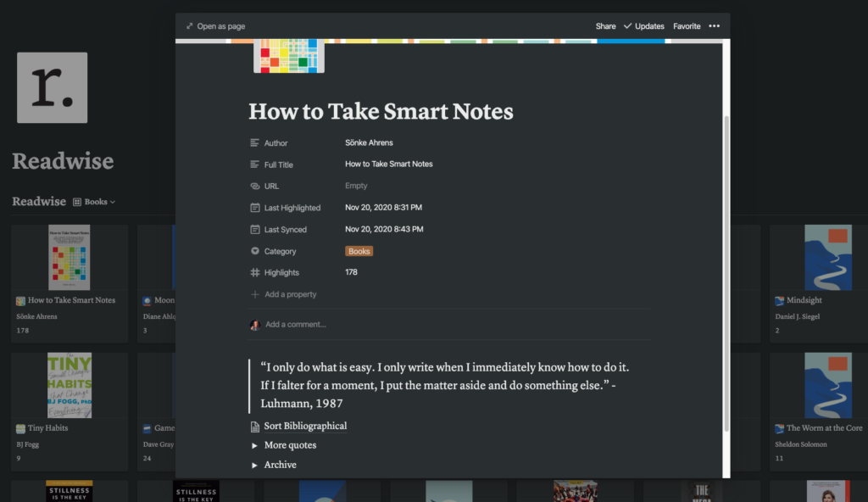Viewport: 868px width, 502px height.
Task: Open the three-dots more options menu
Action: coord(714,26)
